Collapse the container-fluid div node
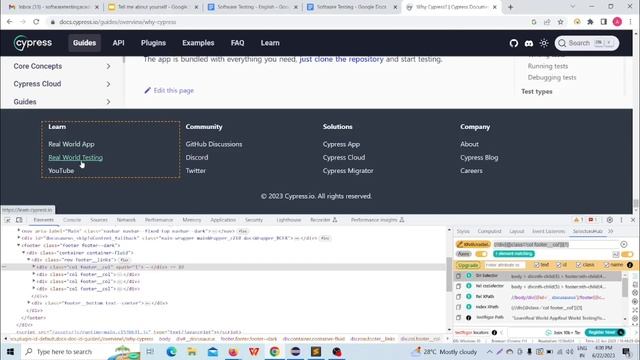This screenshot has width=640, height=360. [x=24, y=253]
